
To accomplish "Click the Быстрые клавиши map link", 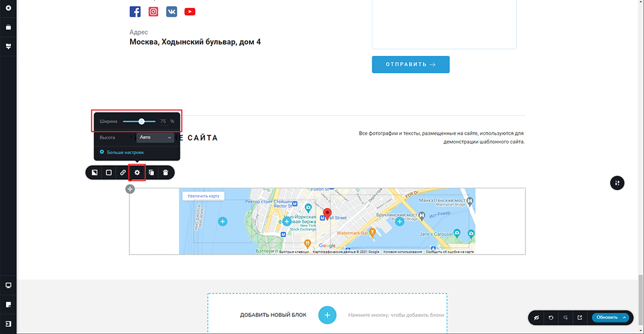I will click(x=295, y=252).
